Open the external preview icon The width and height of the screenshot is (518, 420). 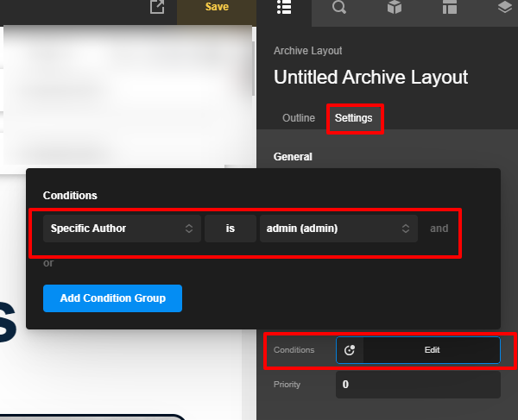[157, 7]
